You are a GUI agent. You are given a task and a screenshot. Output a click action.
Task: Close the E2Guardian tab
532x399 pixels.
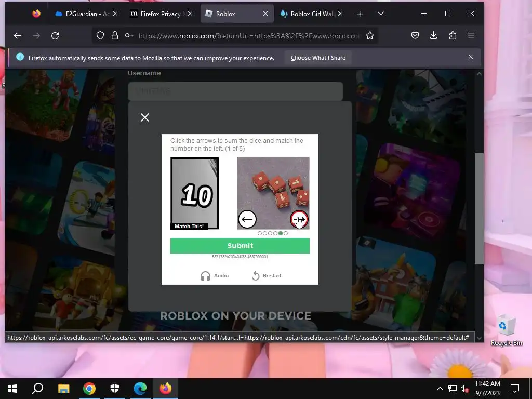[x=115, y=14]
